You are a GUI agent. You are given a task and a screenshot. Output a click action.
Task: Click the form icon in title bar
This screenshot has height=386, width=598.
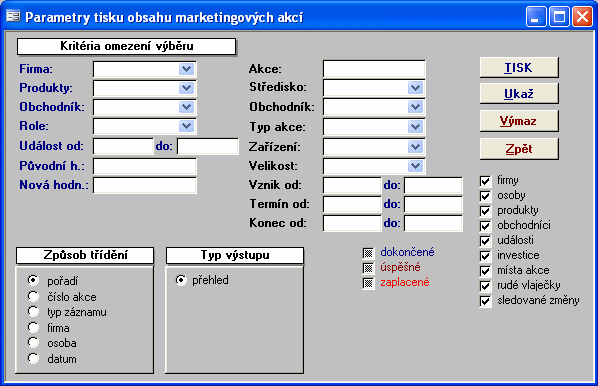point(13,17)
